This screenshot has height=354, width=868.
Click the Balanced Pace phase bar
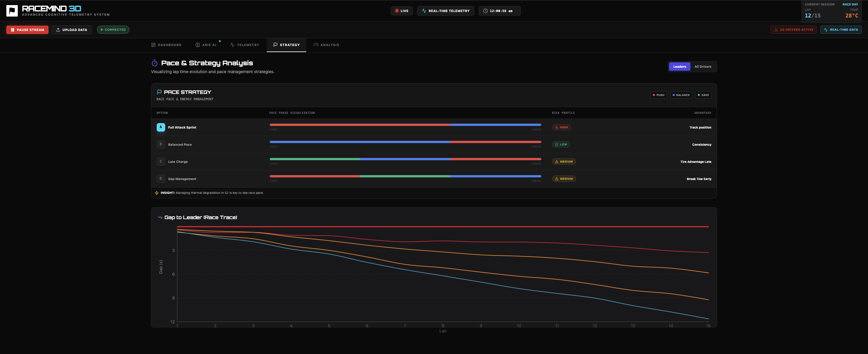point(405,142)
